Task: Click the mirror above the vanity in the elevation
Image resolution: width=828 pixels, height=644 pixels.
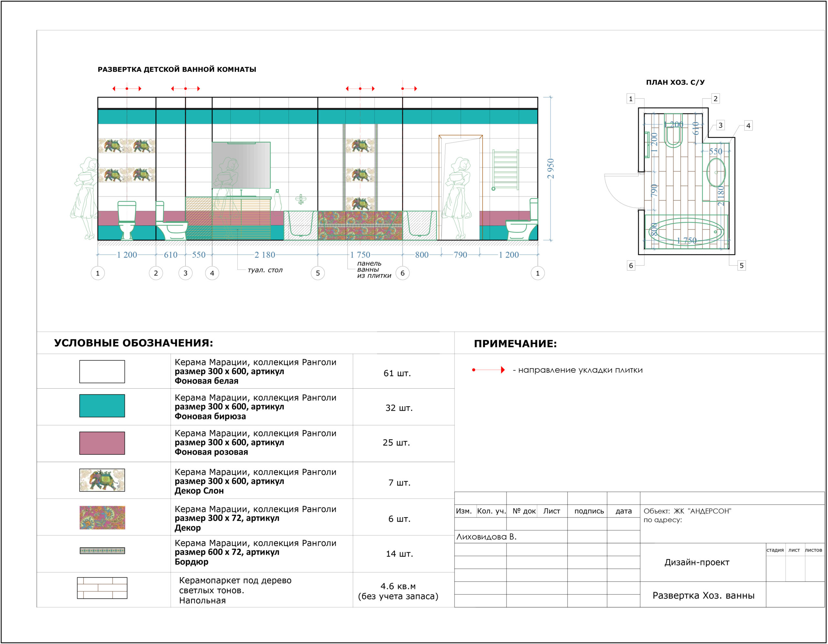Action: [x=241, y=165]
